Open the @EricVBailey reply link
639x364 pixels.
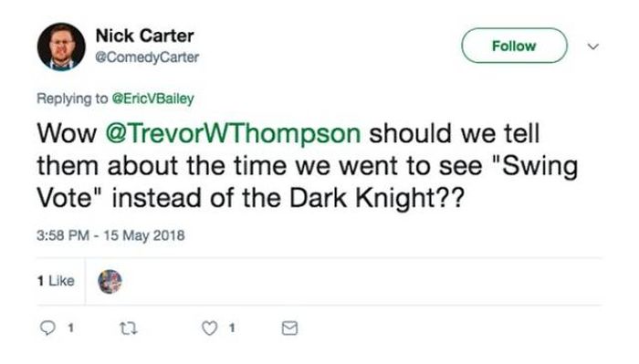[152, 99]
